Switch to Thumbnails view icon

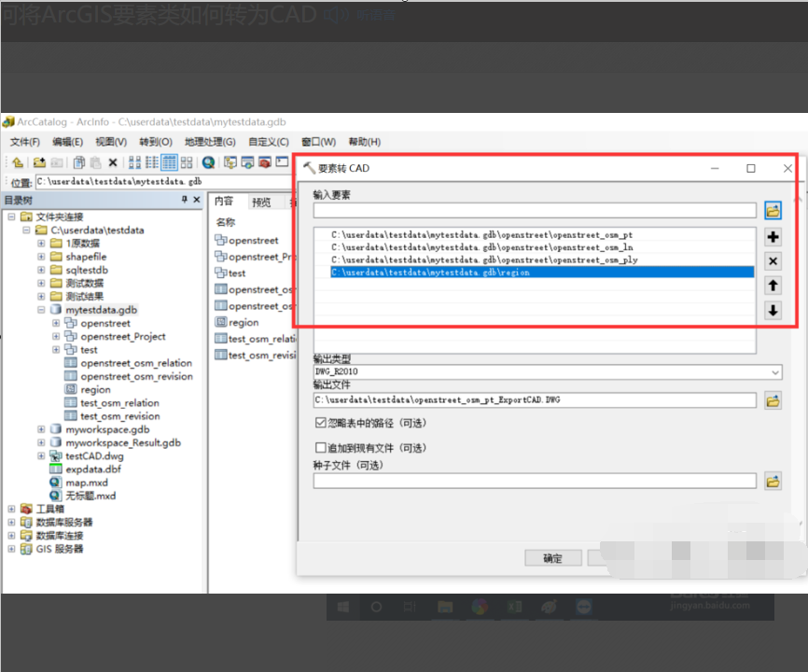[187, 162]
